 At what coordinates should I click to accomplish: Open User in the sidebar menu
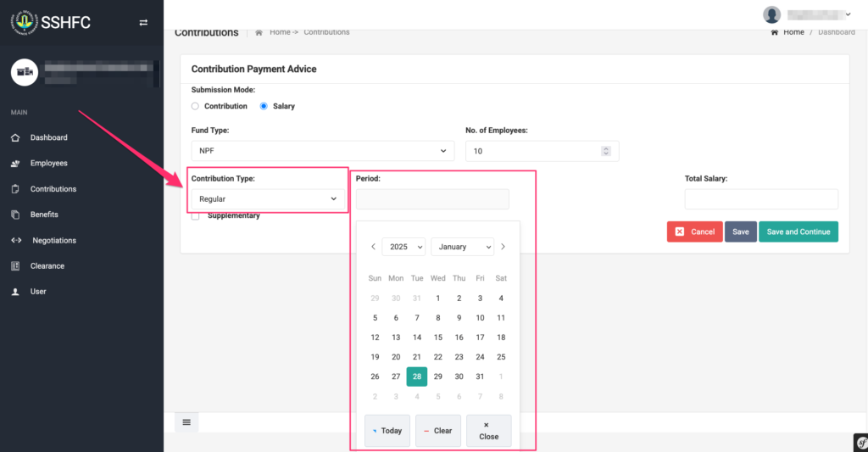pos(38,292)
